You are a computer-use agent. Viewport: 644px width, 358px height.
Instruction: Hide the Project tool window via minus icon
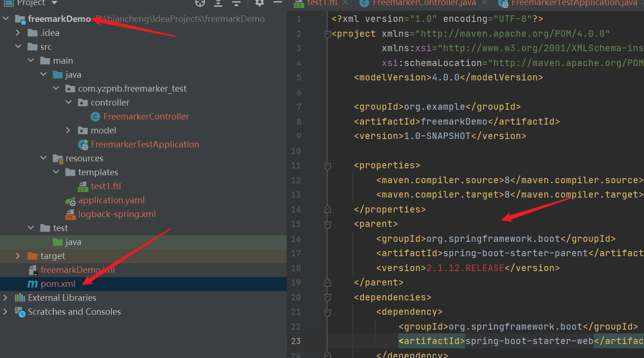(x=278, y=2)
